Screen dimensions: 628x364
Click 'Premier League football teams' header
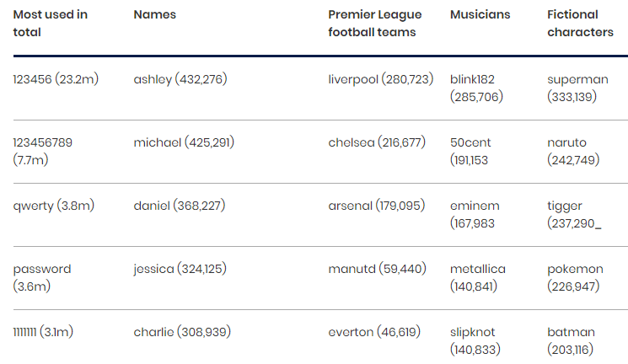tap(374, 24)
